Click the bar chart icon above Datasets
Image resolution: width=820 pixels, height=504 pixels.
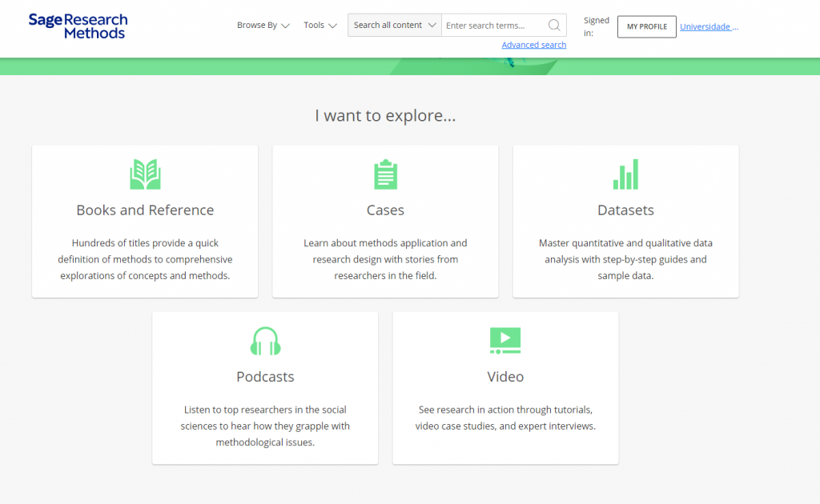(625, 174)
